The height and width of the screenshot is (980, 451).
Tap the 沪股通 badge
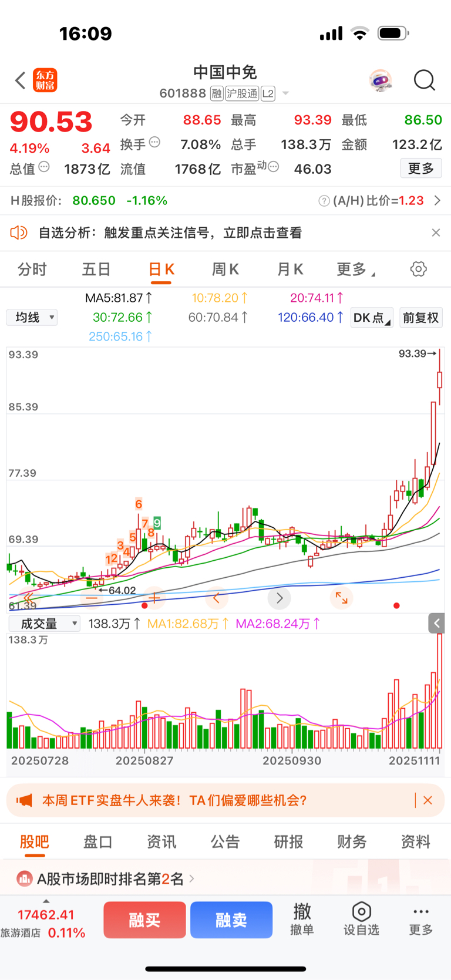point(242,93)
